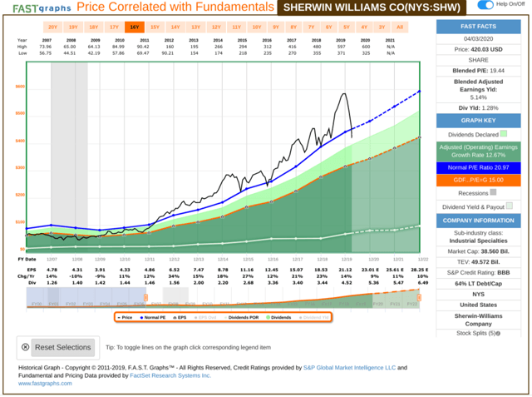This screenshot has width=532, height=397.
Task: Select the active 16Y time range tab
Action: coord(135,27)
